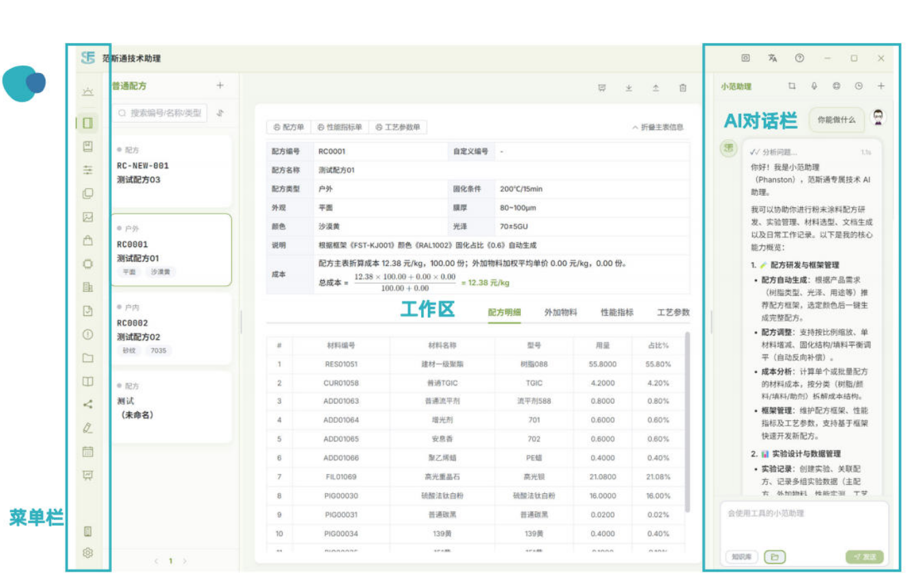Switch to the 性能指标 tab
This screenshot has height=588, width=918.
tap(617, 312)
